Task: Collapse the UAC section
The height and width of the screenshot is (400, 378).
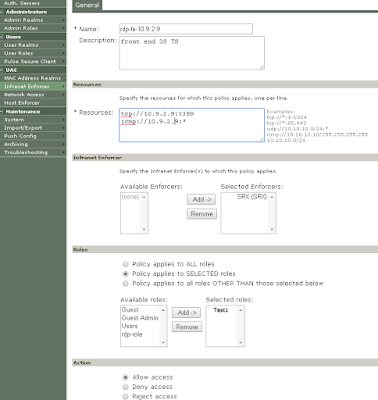Action: 2,70
